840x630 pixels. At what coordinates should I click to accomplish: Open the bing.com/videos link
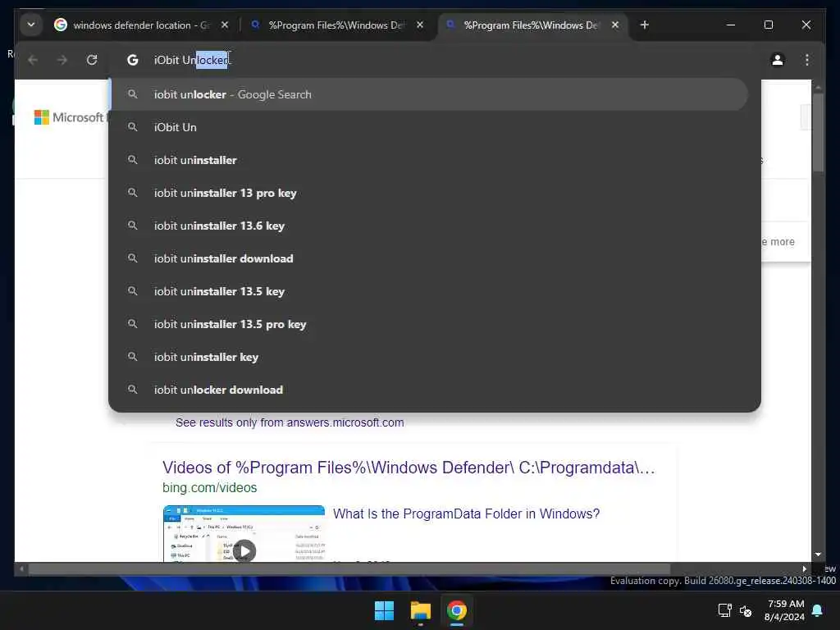(209, 488)
